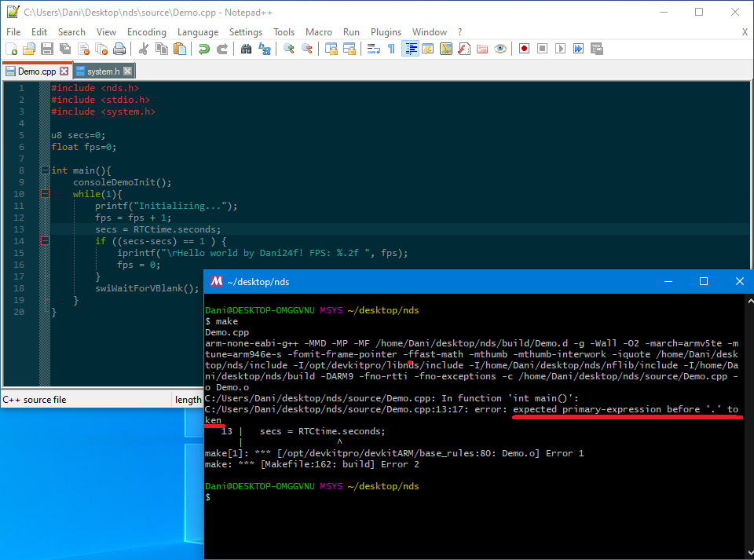754x560 pixels.
Task: Save recorded macro toolbar icon
Action: (x=597, y=49)
